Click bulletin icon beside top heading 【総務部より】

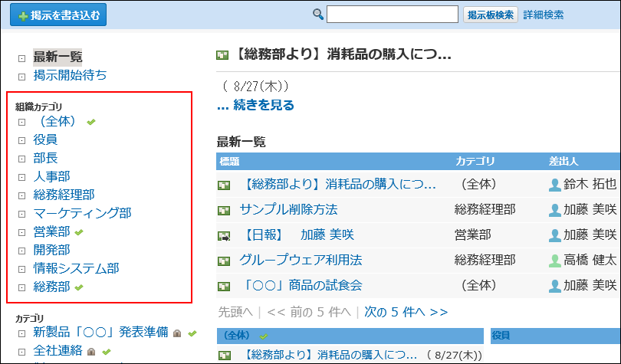222,55
